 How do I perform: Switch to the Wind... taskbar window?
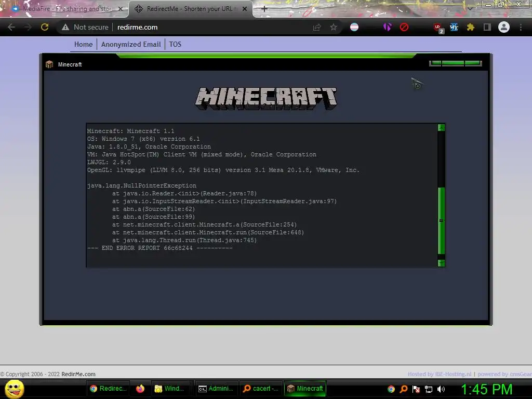(x=170, y=389)
